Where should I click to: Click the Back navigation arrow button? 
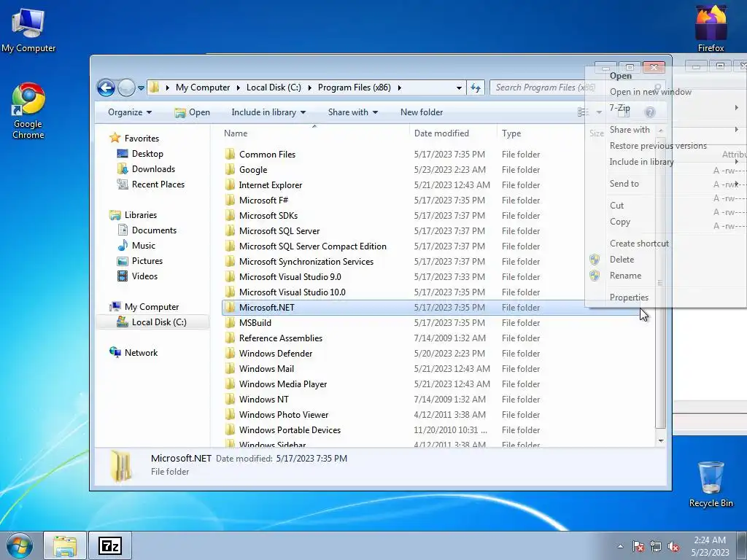106,87
